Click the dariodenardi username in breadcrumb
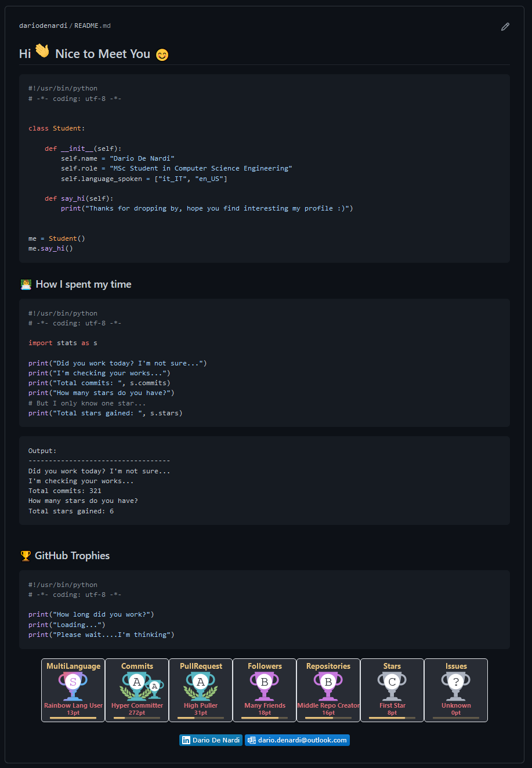 (x=44, y=26)
